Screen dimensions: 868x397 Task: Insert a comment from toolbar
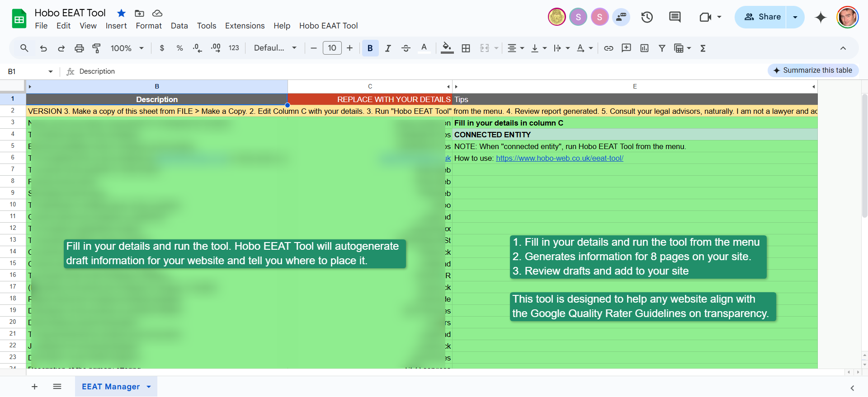tap(626, 48)
